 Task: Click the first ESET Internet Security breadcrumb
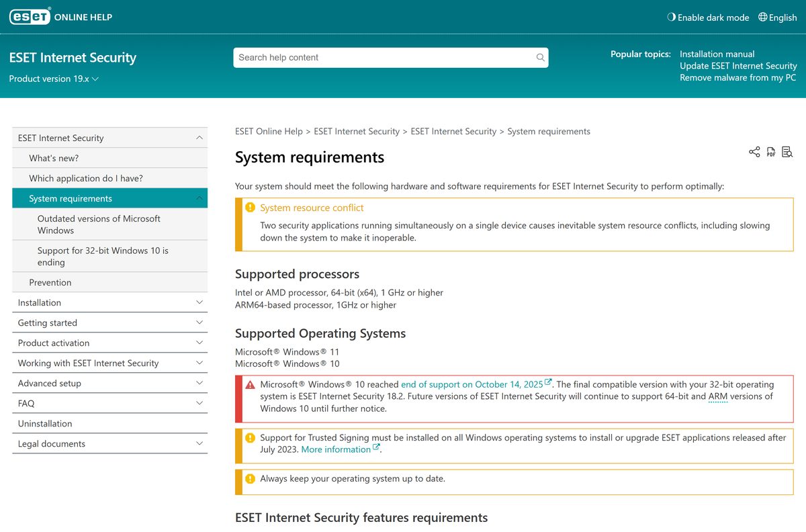click(x=357, y=132)
